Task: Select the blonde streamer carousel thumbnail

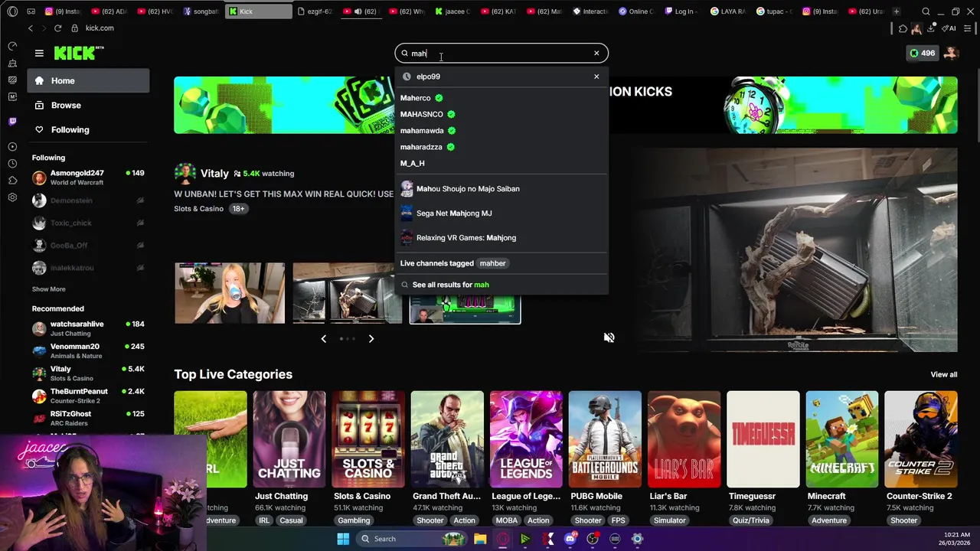Action: pyautogui.click(x=230, y=293)
